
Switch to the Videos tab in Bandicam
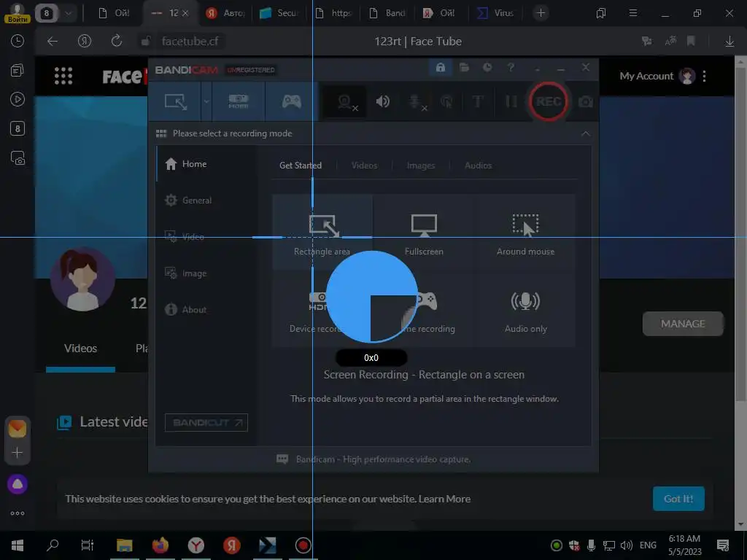point(364,166)
